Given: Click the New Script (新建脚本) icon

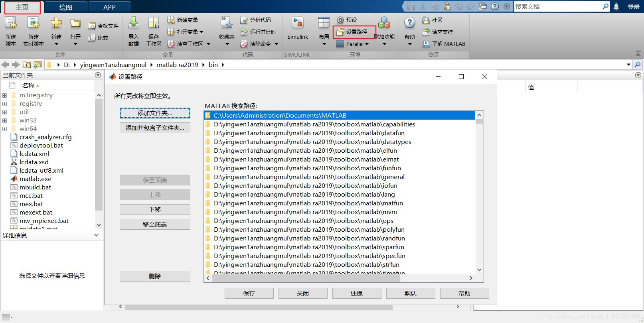Looking at the screenshot, I should (x=11, y=23).
